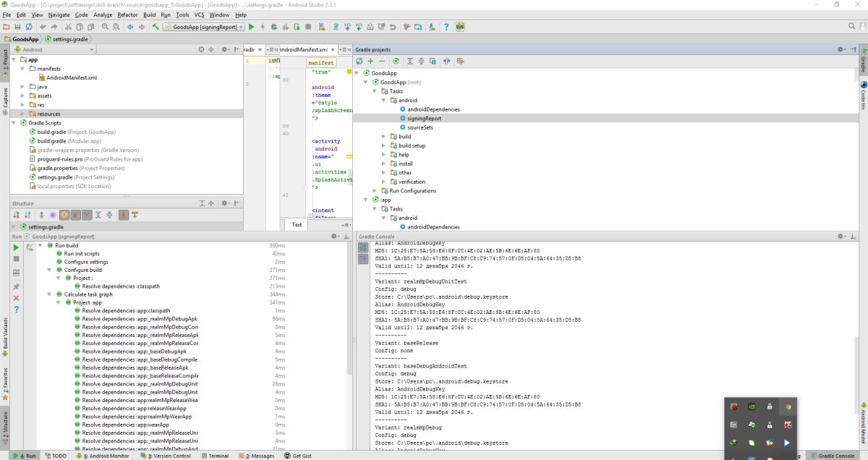The width and height of the screenshot is (868, 460).
Task: Click the Make Project hammer icon
Action: pos(156,27)
